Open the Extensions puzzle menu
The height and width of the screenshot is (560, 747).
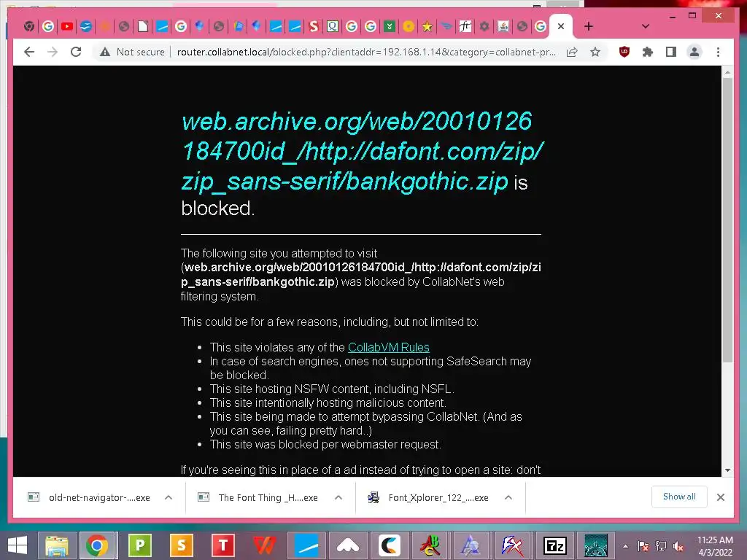648,52
